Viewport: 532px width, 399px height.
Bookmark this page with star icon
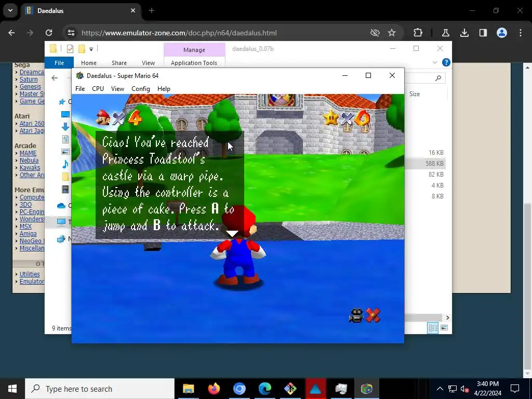pos(392,33)
